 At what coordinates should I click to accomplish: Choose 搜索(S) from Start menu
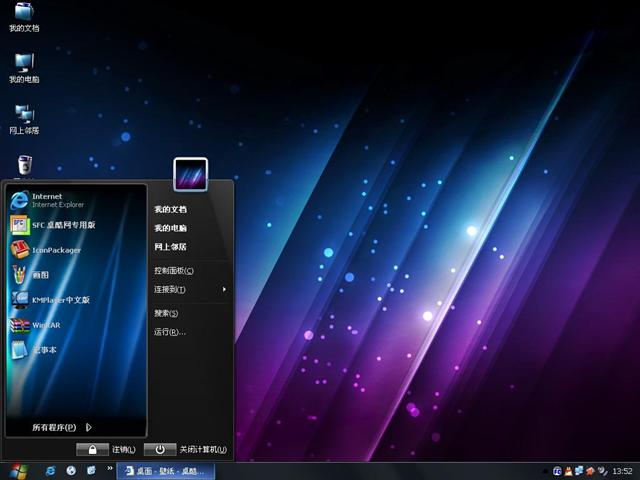coord(166,313)
